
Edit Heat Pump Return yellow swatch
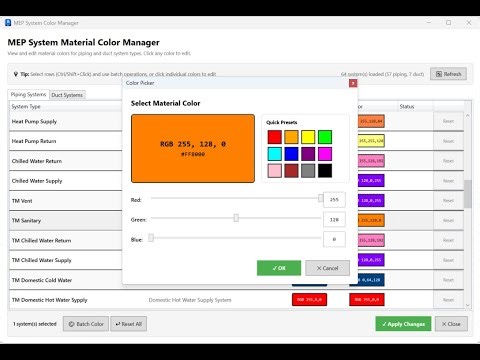(371, 141)
